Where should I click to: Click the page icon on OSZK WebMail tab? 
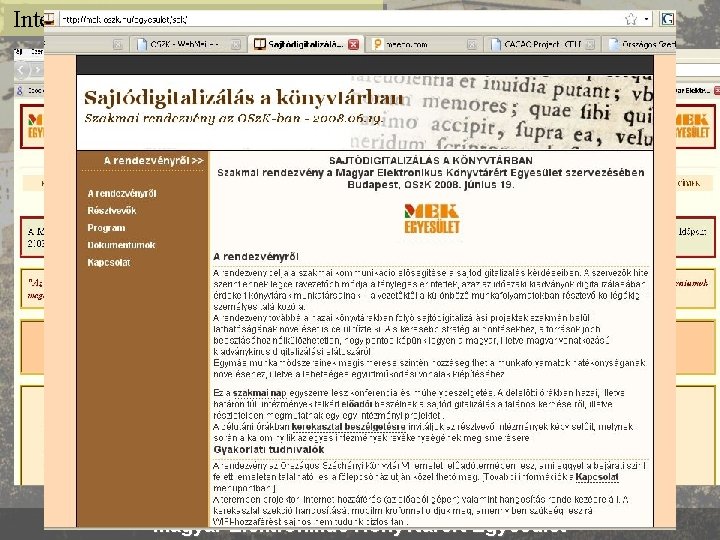pos(142,45)
